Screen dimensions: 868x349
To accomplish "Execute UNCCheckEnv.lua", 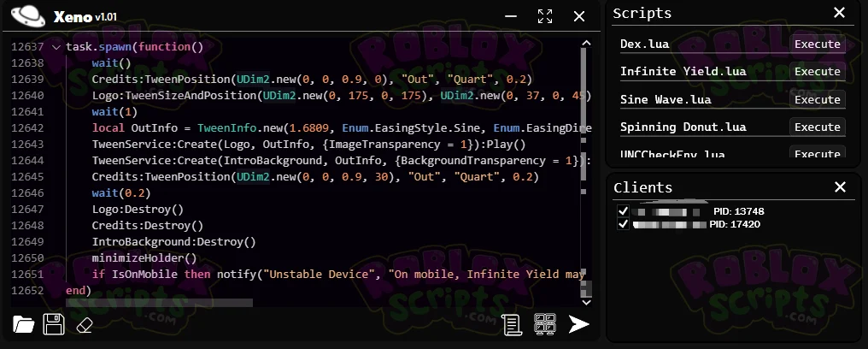I will tap(817, 152).
